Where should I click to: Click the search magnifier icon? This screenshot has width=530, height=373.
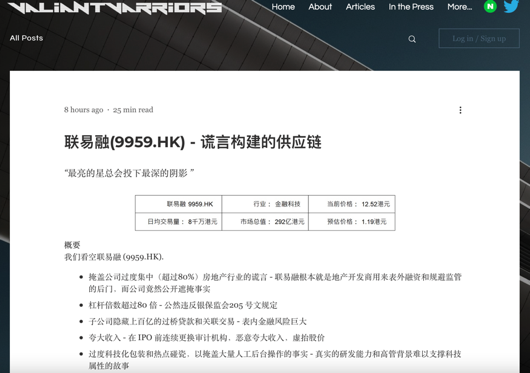click(x=412, y=39)
